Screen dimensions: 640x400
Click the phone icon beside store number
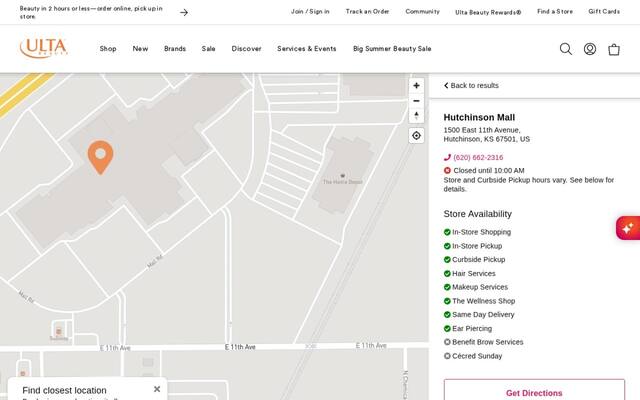click(x=447, y=158)
